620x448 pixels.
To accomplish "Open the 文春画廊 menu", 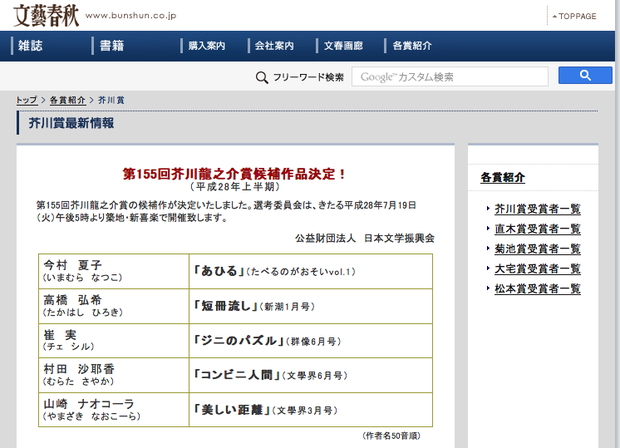I will [x=343, y=46].
